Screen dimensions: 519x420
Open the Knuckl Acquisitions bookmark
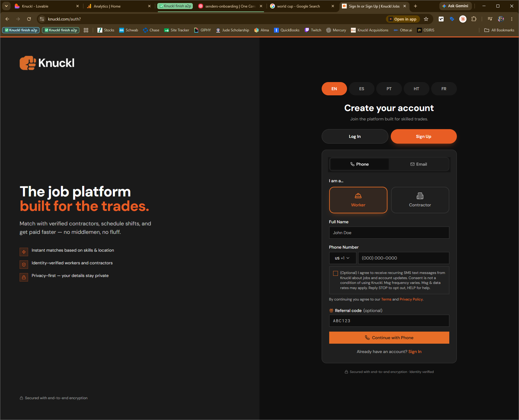[370, 30]
